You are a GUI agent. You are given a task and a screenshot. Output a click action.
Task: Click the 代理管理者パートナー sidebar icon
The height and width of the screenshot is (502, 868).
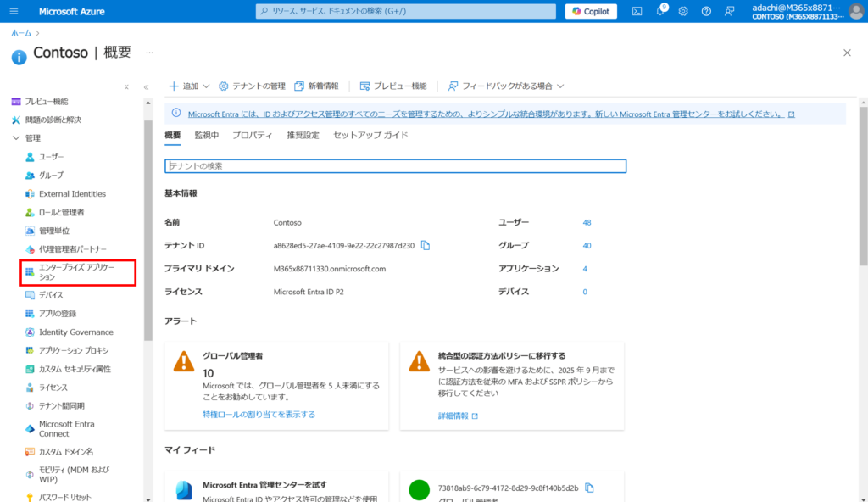30,249
